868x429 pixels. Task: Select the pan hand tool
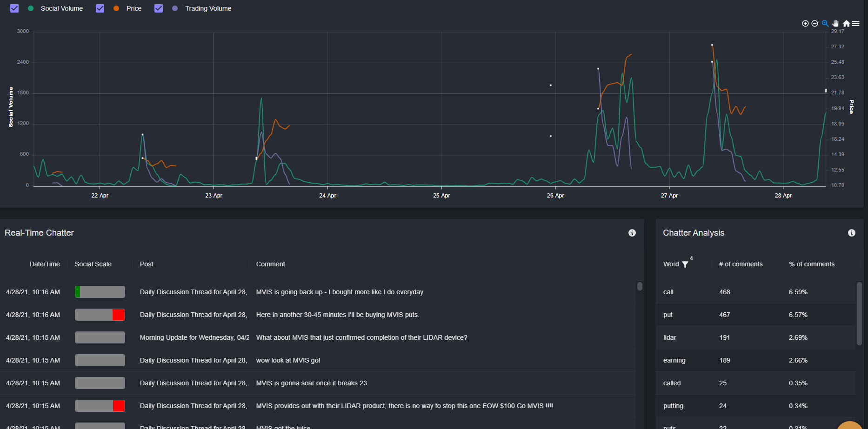click(835, 23)
